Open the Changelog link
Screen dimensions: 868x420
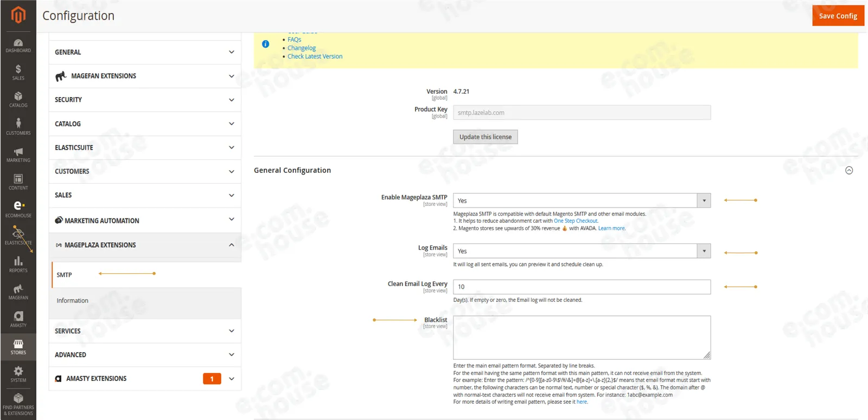[301, 48]
